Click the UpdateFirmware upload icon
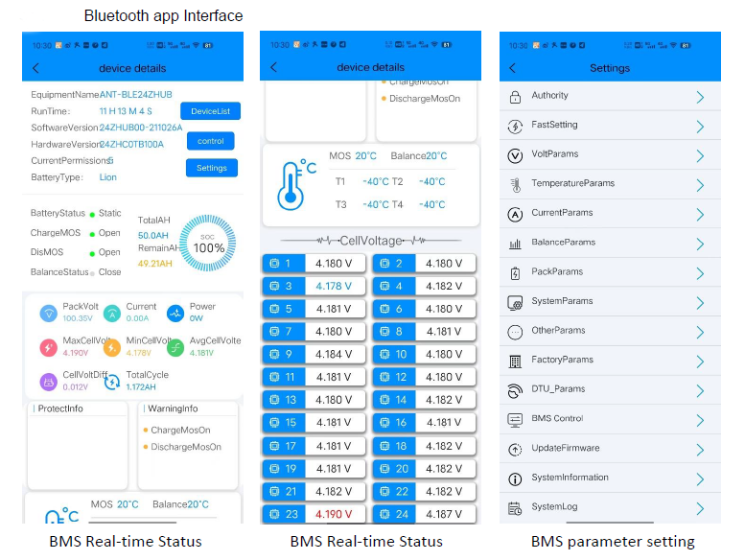This screenshot has height=560, width=745. coord(515,450)
